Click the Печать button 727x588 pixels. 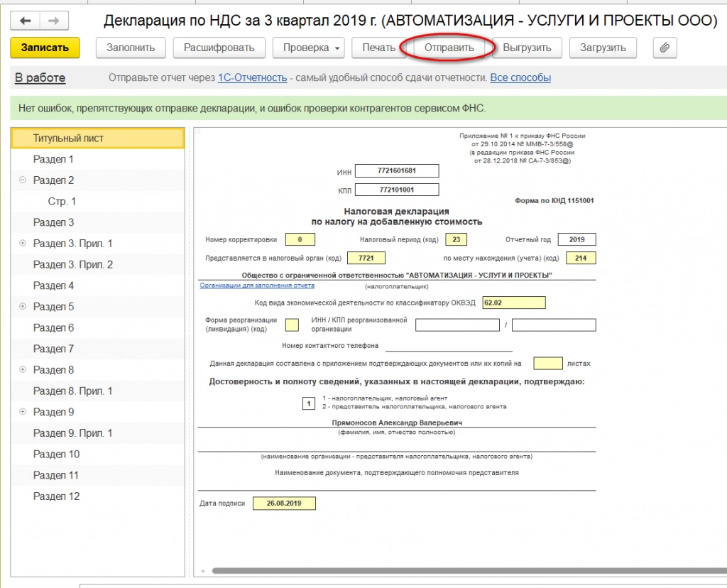(x=379, y=48)
